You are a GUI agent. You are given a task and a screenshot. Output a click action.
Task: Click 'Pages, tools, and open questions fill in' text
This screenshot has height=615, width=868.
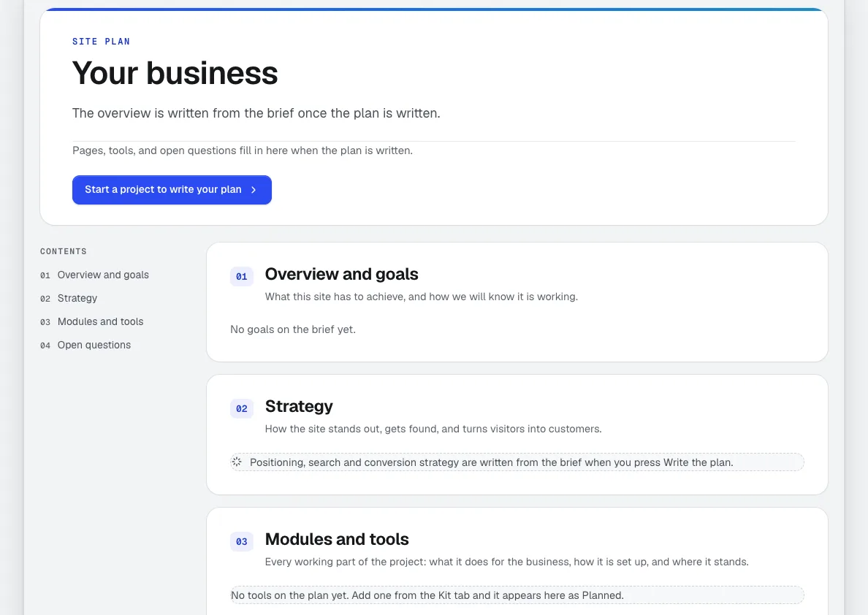[x=243, y=150]
